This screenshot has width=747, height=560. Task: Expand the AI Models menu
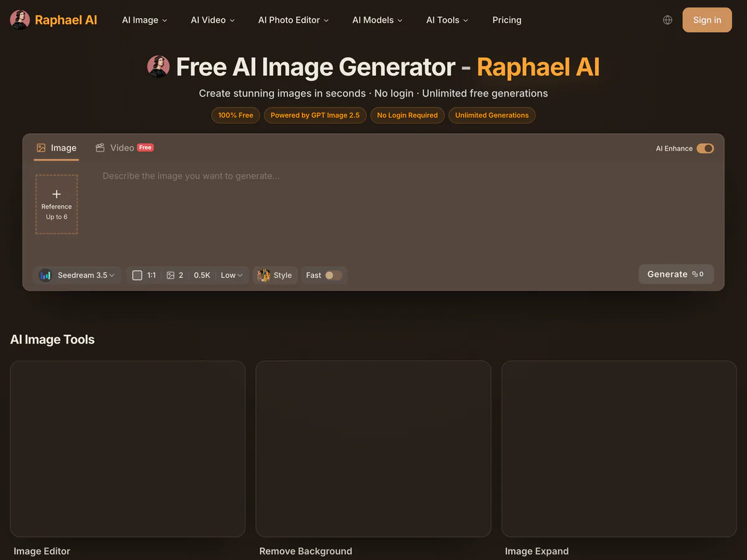tap(377, 20)
